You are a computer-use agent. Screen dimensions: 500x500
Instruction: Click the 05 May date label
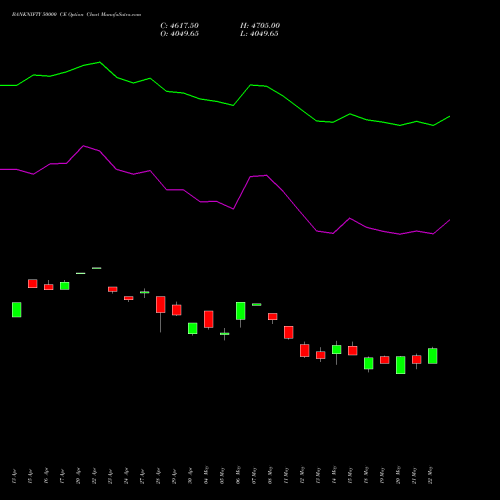222,475
